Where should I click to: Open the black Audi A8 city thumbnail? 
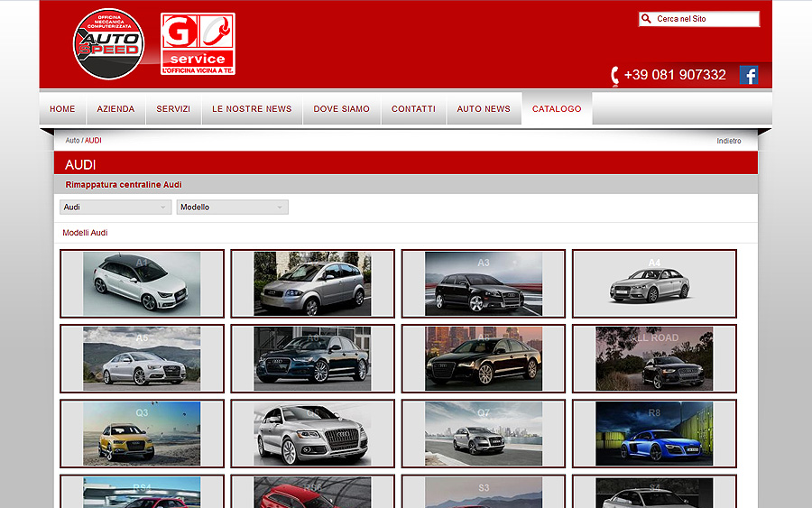point(484,359)
